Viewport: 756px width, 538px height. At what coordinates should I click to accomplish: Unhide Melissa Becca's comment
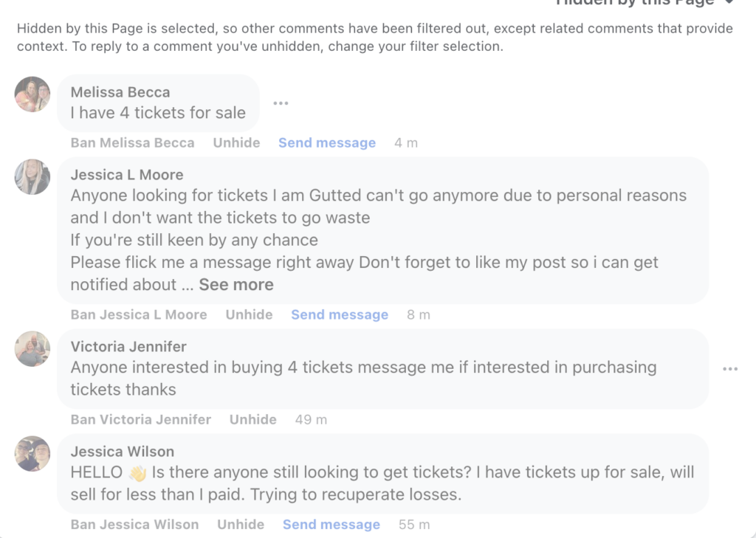click(236, 143)
